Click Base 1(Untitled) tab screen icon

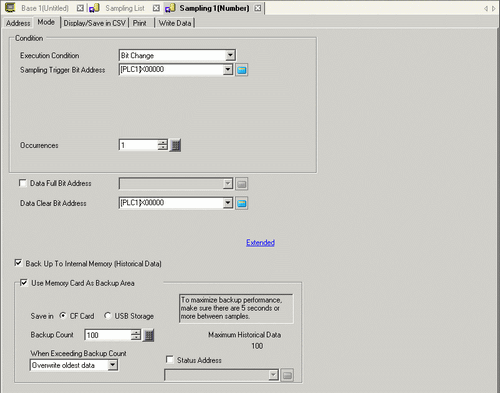[x=10, y=8]
